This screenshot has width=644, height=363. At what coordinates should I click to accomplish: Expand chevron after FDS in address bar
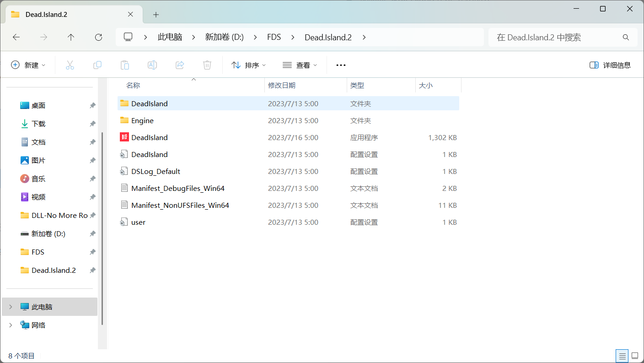click(x=292, y=38)
